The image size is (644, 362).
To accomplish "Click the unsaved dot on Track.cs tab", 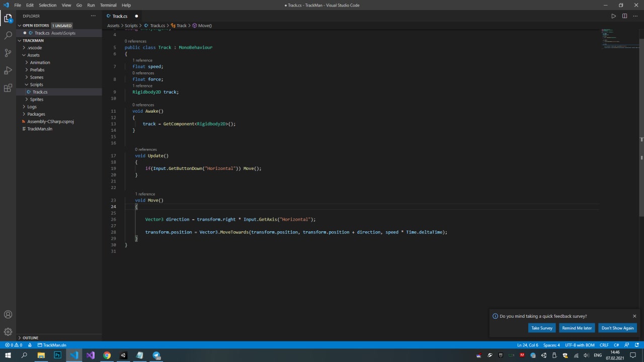I will (136, 16).
